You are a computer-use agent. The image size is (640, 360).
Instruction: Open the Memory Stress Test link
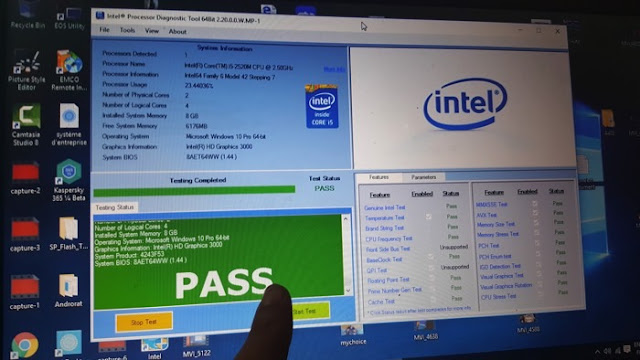498,235
